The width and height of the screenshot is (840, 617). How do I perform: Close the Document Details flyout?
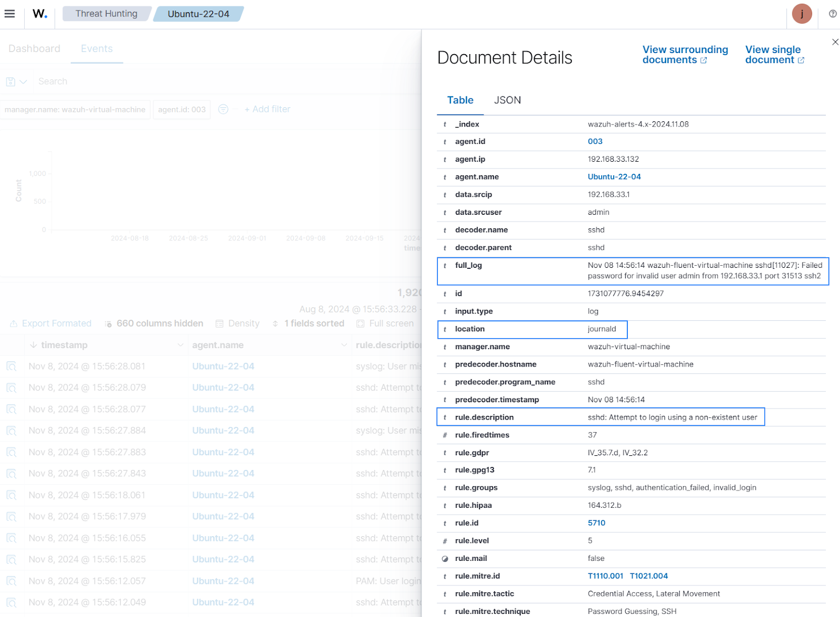tap(835, 42)
